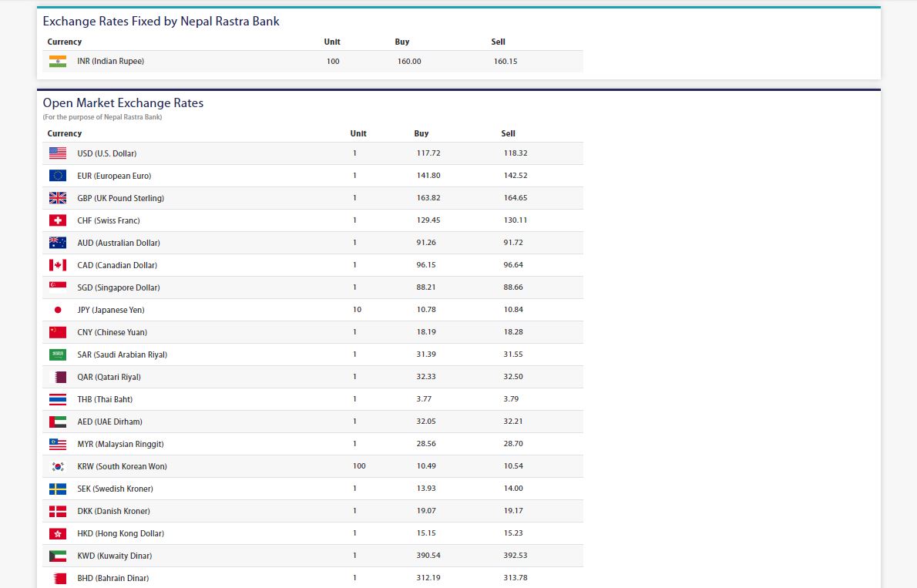This screenshot has height=588, width=917.
Task: Select the 'DKK (Danish Kroner)' currency name
Action: click(x=114, y=512)
